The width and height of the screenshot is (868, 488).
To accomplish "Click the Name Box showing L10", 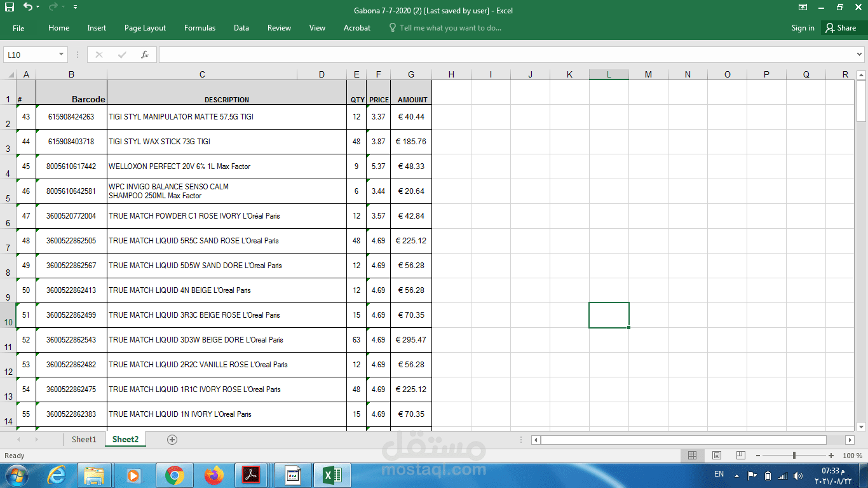I will [31, 55].
